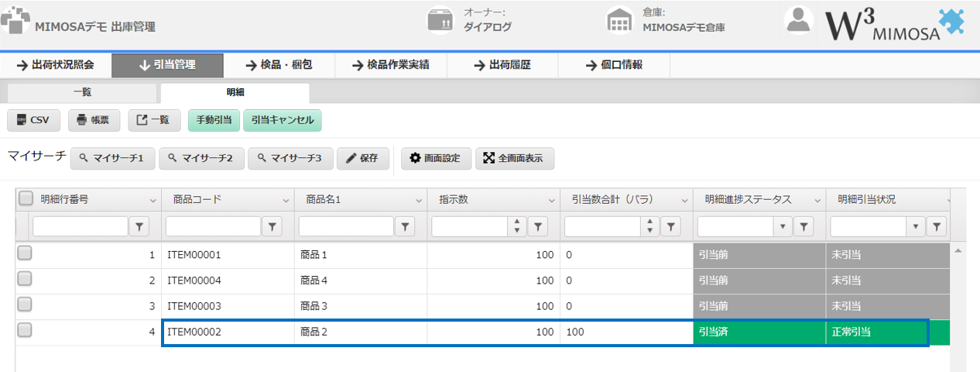Click the owner box icon in header

[x=440, y=21]
